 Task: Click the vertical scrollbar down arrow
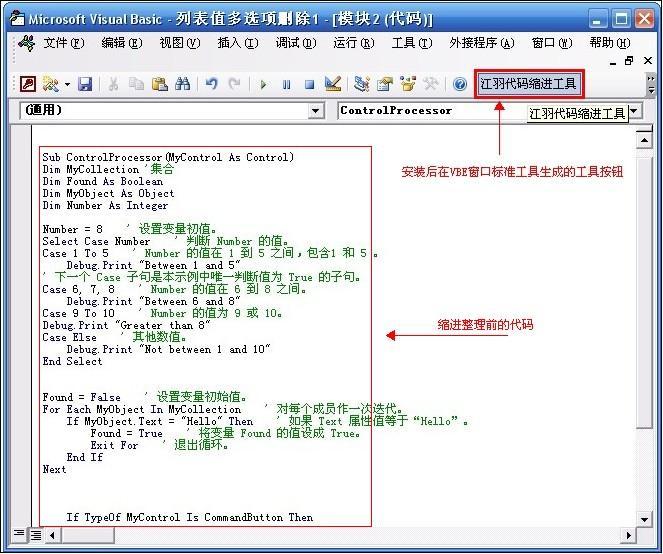(x=644, y=519)
